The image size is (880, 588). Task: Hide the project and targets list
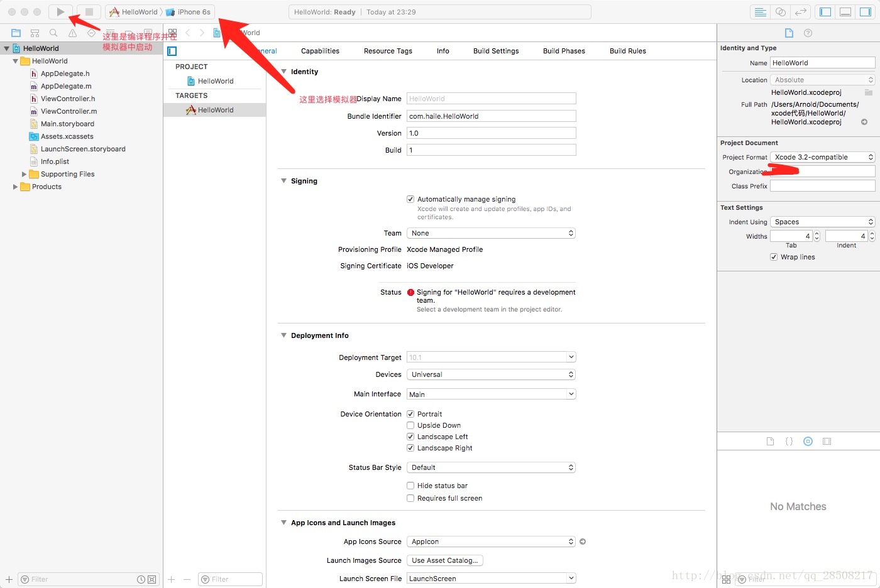(172, 52)
